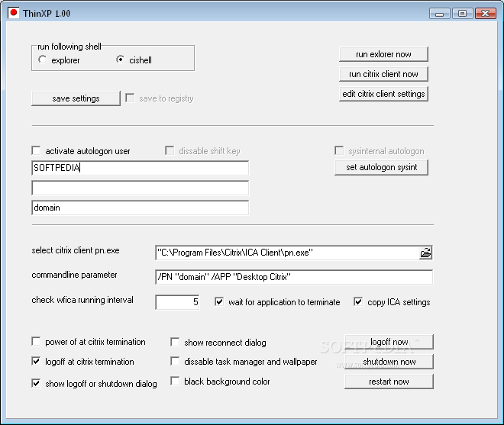Minimize the ThinXP window
The height and width of the screenshot is (425, 504).
pos(439,14)
